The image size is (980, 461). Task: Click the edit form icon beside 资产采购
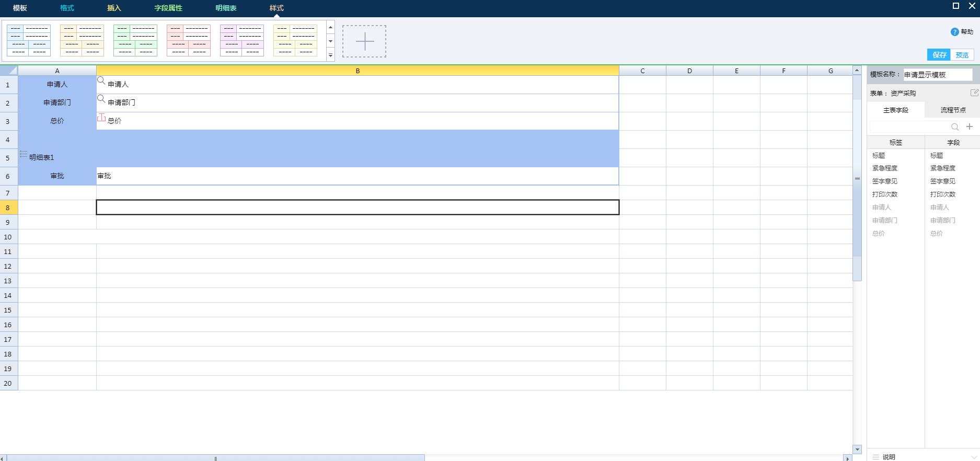[x=974, y=93]
